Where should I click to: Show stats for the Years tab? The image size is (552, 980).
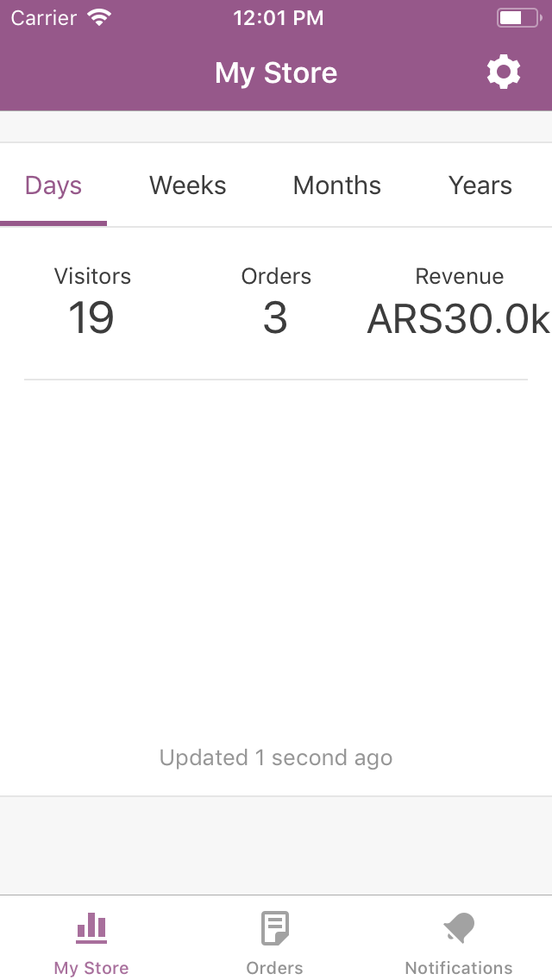480,185
